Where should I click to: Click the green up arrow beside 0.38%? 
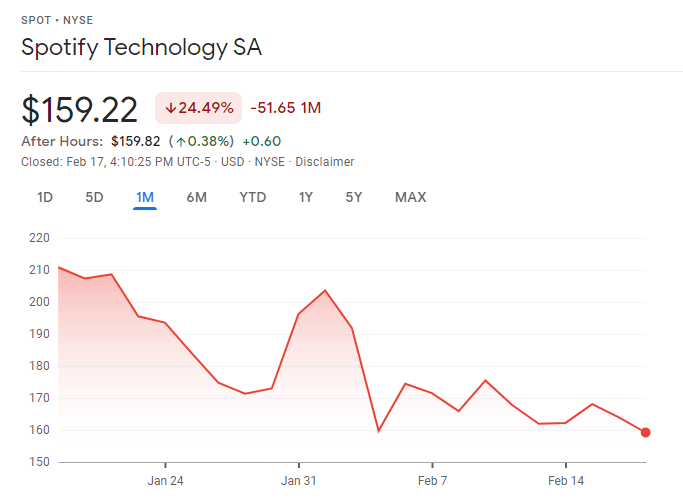pos(180,141)
